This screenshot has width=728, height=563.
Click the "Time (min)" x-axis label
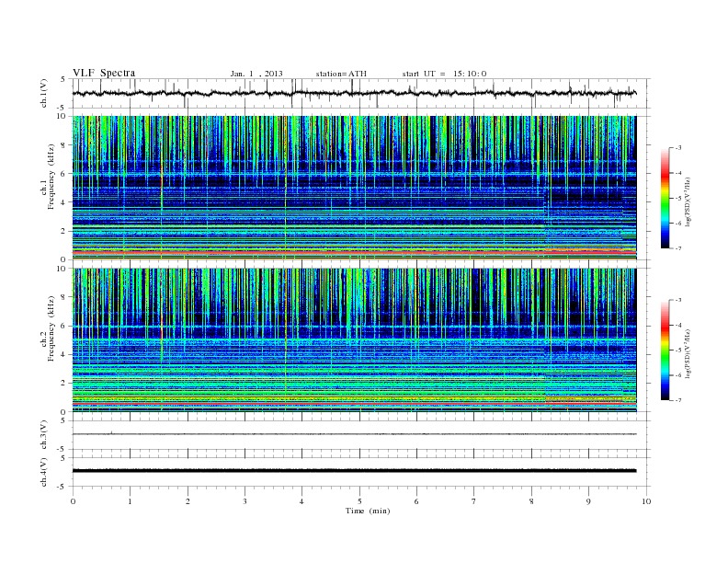click(368, 511)
